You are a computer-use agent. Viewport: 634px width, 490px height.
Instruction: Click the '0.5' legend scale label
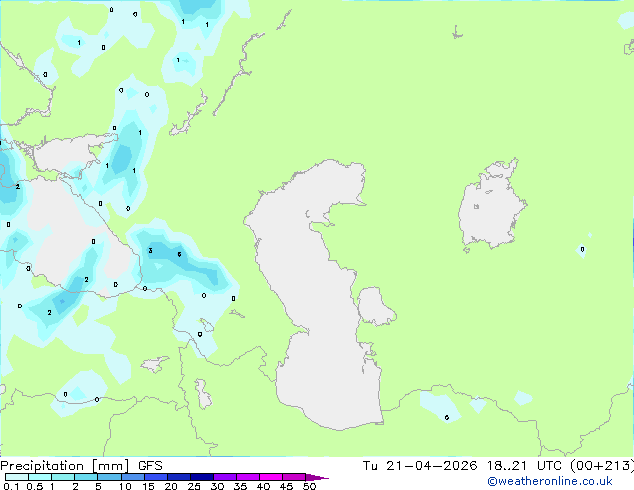(35, 486)
